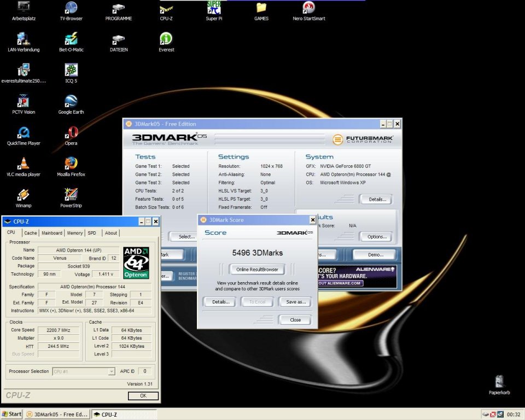The image size is (525, 420).
Task: Click the Windows Start button
Action: click(11, 414)
